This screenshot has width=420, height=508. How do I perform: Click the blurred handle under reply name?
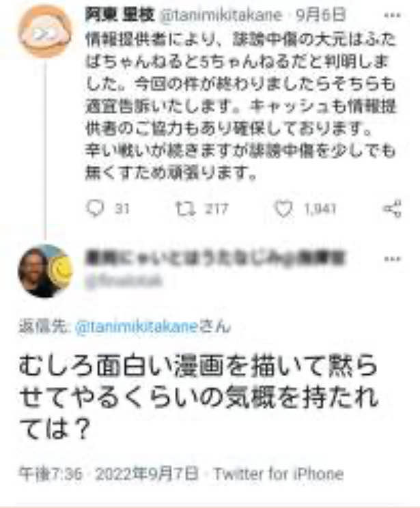point(124,281)
